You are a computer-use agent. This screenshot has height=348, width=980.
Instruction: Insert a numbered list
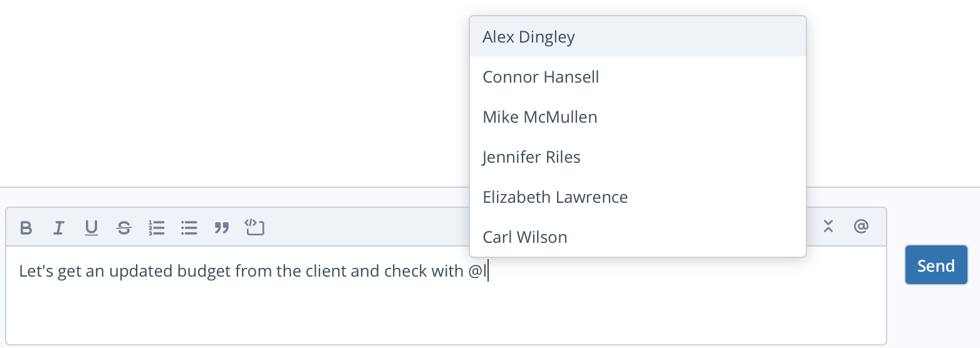(x=157, y=228)
